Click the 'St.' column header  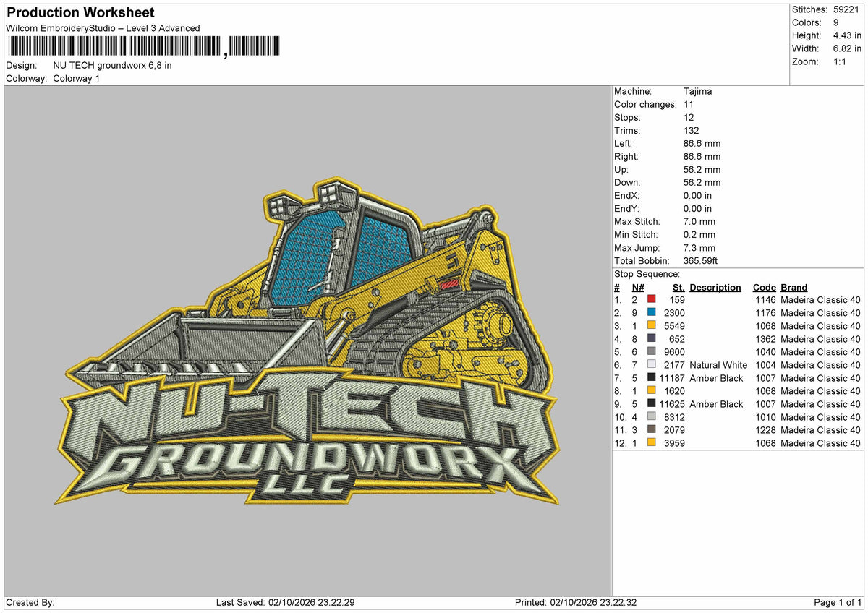click(678, 287)
